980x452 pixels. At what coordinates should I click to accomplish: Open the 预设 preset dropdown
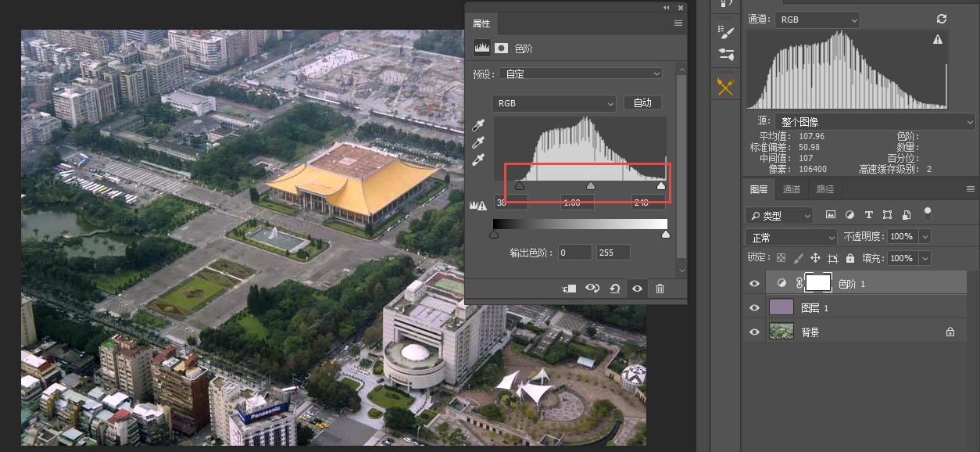coord(580,73)
